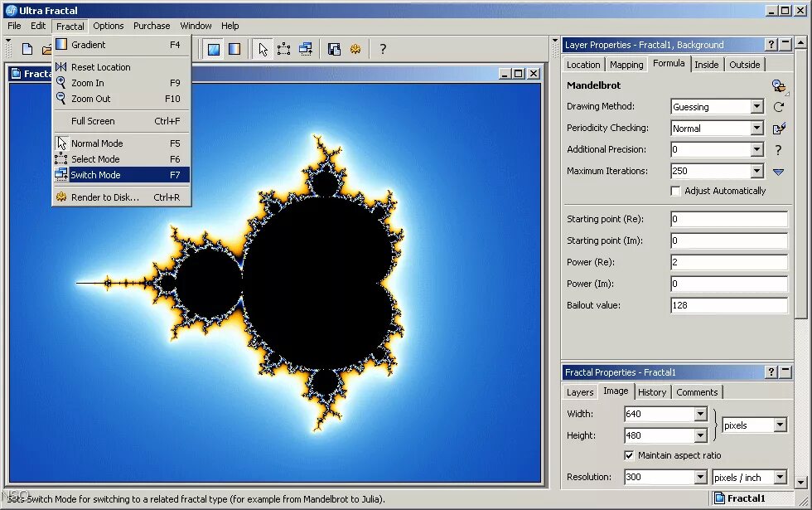Click the Power (Re) input field
812x510 pixels.
click(729, 262)
